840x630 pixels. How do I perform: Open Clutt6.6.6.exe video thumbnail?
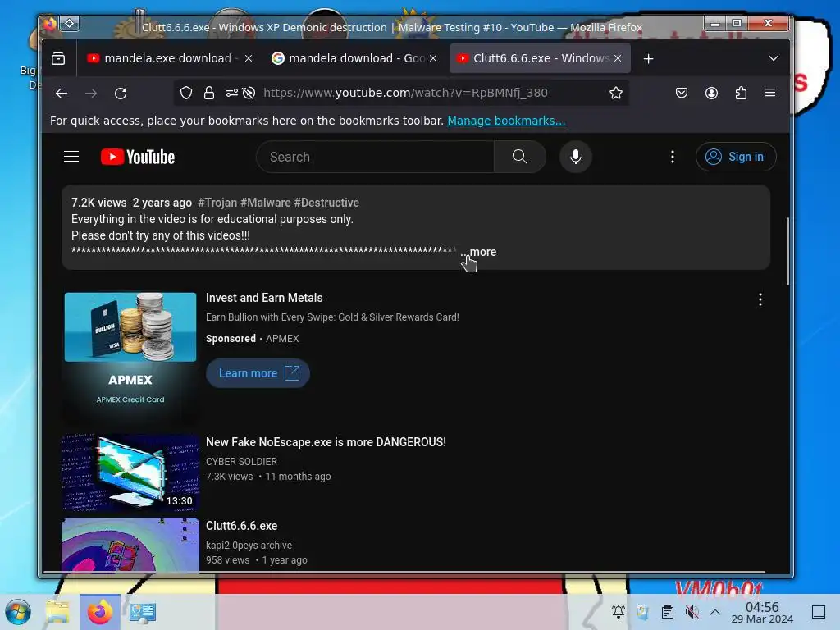tap(130, 545)
